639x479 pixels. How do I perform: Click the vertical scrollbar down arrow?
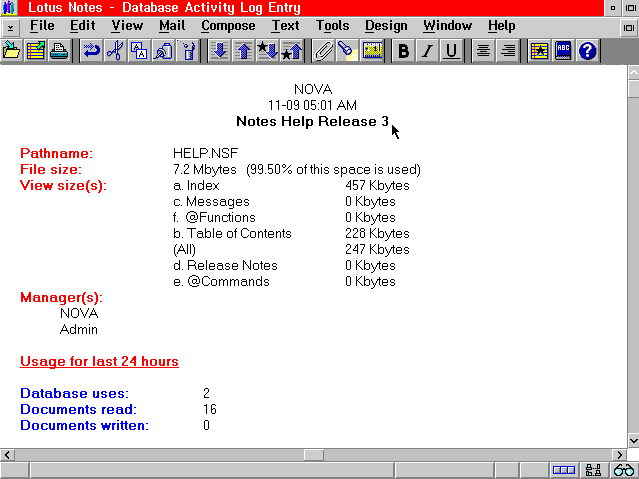tap(633, 440)
